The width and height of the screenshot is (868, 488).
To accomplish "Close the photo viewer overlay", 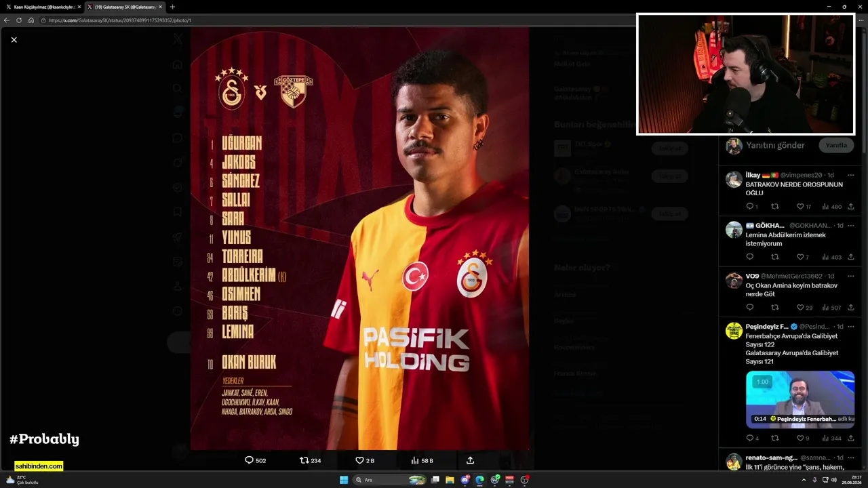I will click(x=14, y=40).
